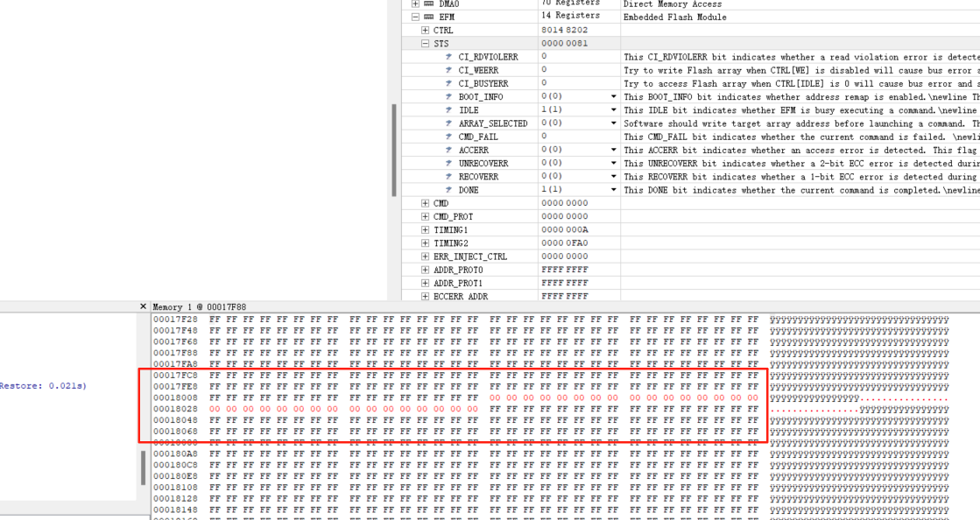Click the CI_RDVIOLERR bit field icon
980x520 pixels.
pos(448,57)
